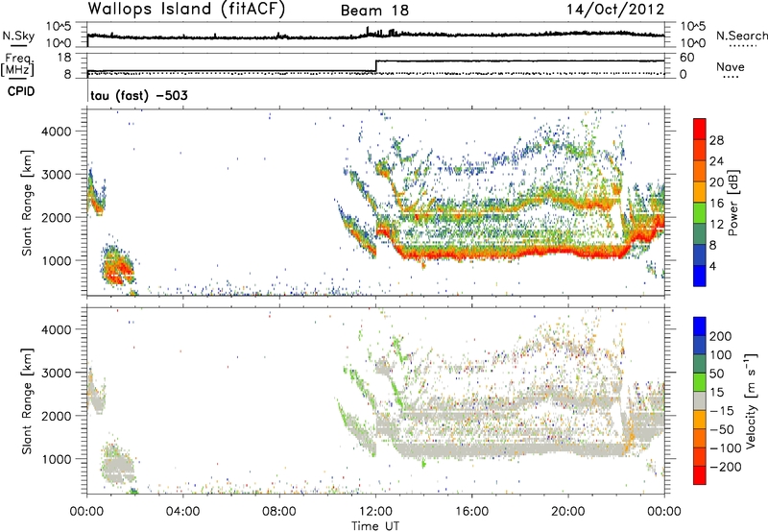The height and width of the screenshot is (532, 768).
Task: Click the 'N.Sky' axis label
Action: (18, 36)
